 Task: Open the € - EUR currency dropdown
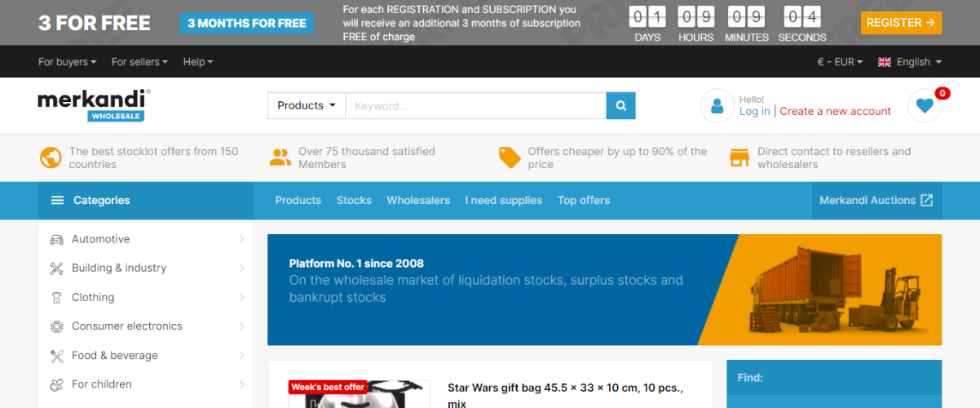point(840,62)
